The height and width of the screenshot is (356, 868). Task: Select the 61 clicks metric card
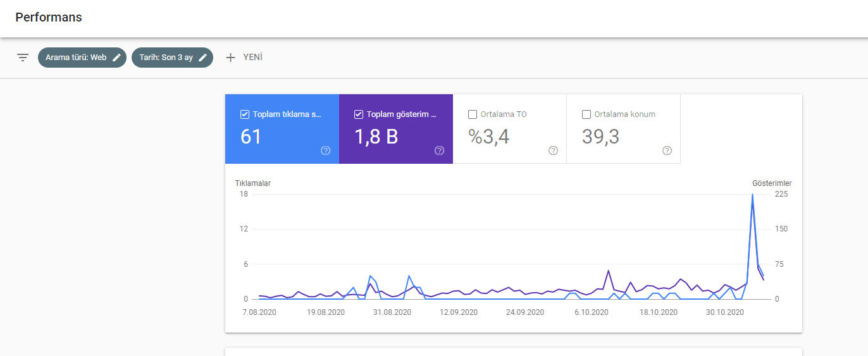click(x=282, y=129)
